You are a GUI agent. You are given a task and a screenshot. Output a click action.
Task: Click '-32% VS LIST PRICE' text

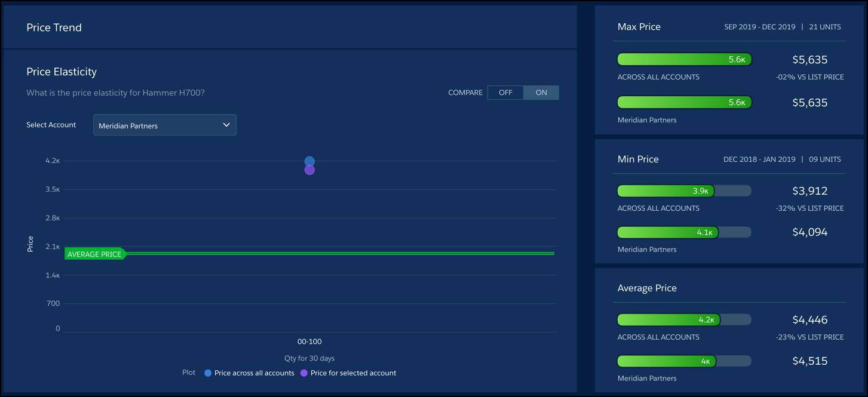tap(810, 208)
